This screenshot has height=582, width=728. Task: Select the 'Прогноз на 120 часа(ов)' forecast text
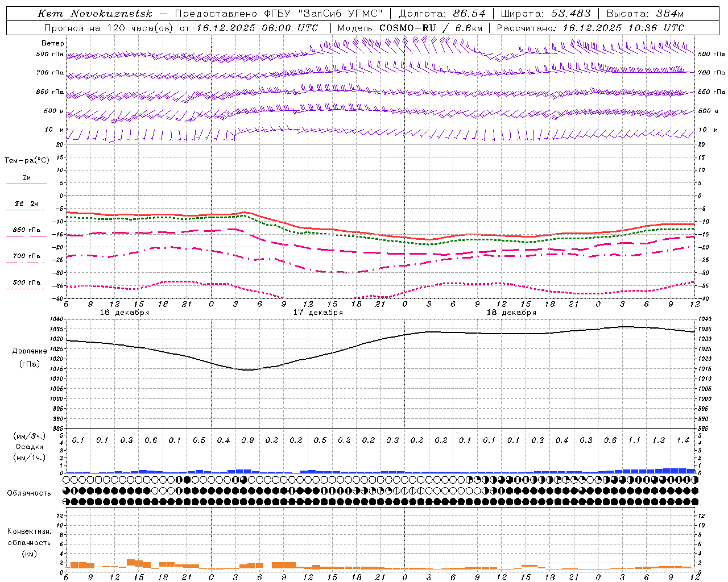[x=109, y=28]
